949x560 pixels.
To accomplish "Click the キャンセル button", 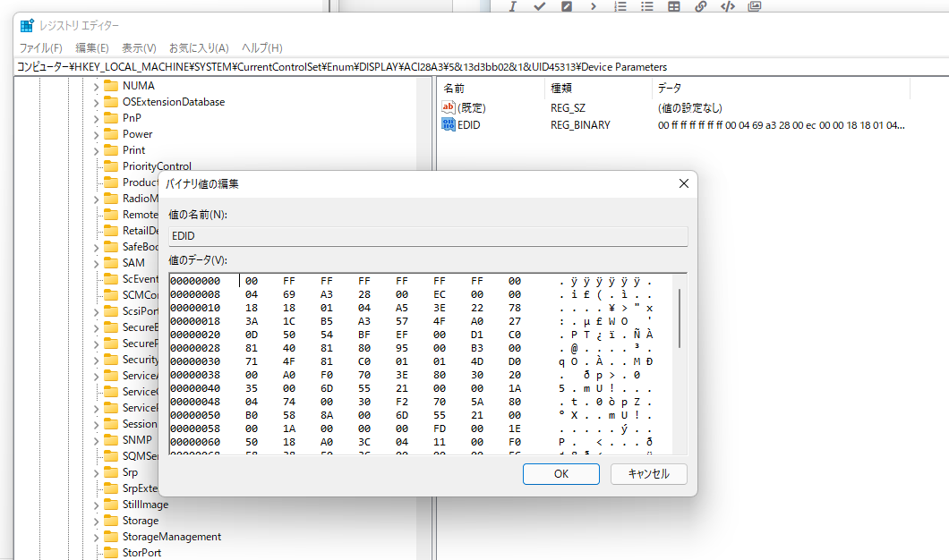I will point(648,474).
